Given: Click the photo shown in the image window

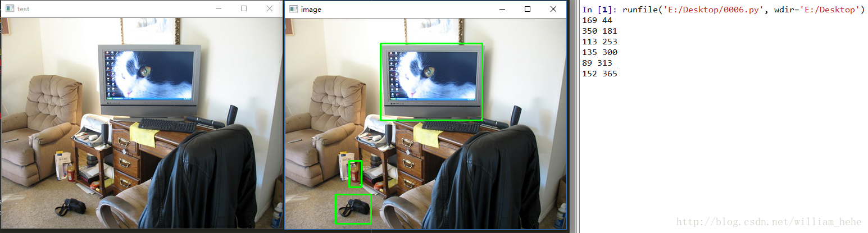Looking at the screenshot, I should (426, 123).
